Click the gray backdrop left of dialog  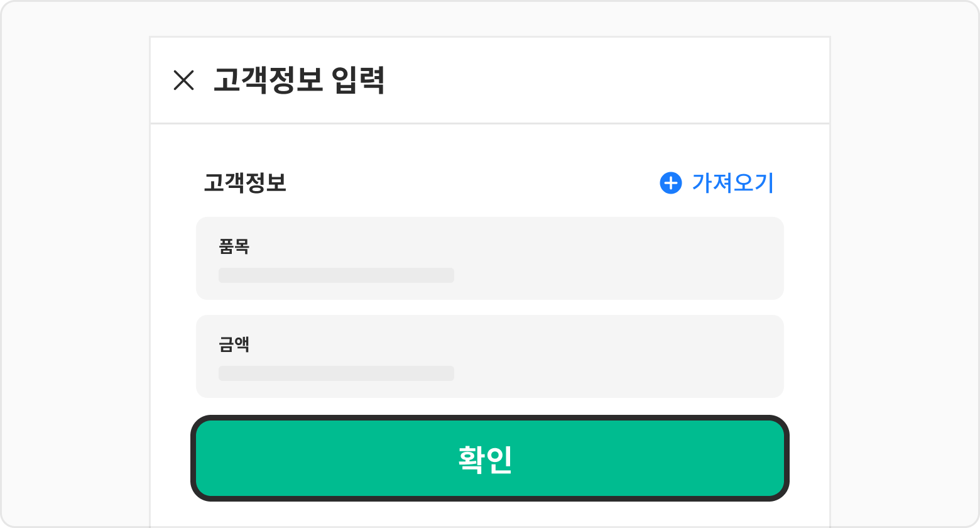[75, 264]
